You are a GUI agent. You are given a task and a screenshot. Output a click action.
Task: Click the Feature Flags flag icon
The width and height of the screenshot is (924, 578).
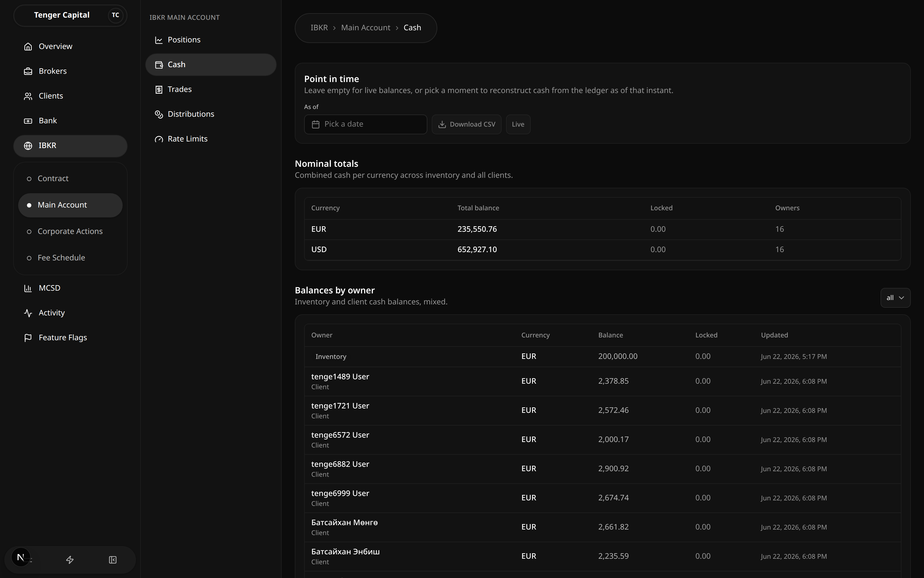(x=28, y=338)
